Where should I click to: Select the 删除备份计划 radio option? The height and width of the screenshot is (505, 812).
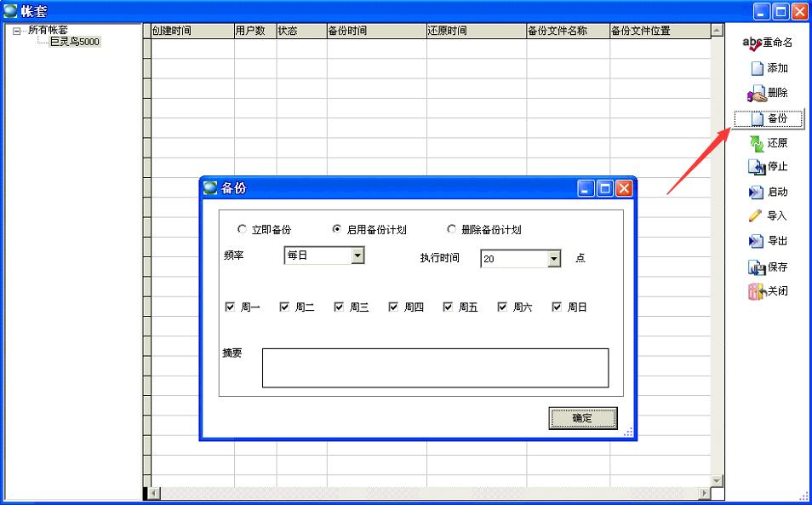(x=451, y=230)
